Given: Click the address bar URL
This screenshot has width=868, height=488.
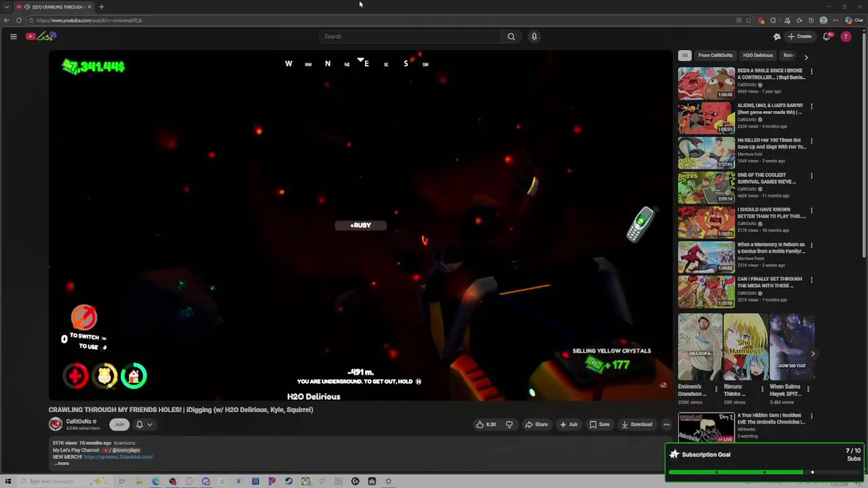Looking at the screenshot, I should click(89, 20).
